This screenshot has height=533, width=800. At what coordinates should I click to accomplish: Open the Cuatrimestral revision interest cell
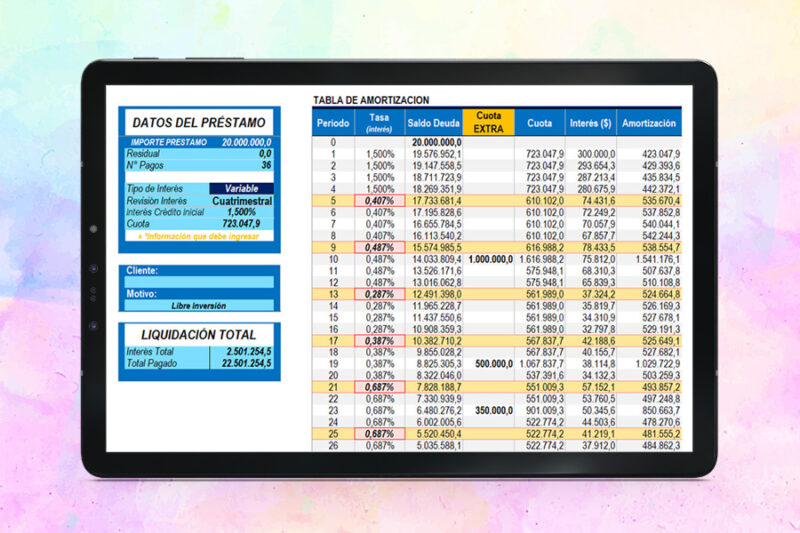[x=241, y=201]
